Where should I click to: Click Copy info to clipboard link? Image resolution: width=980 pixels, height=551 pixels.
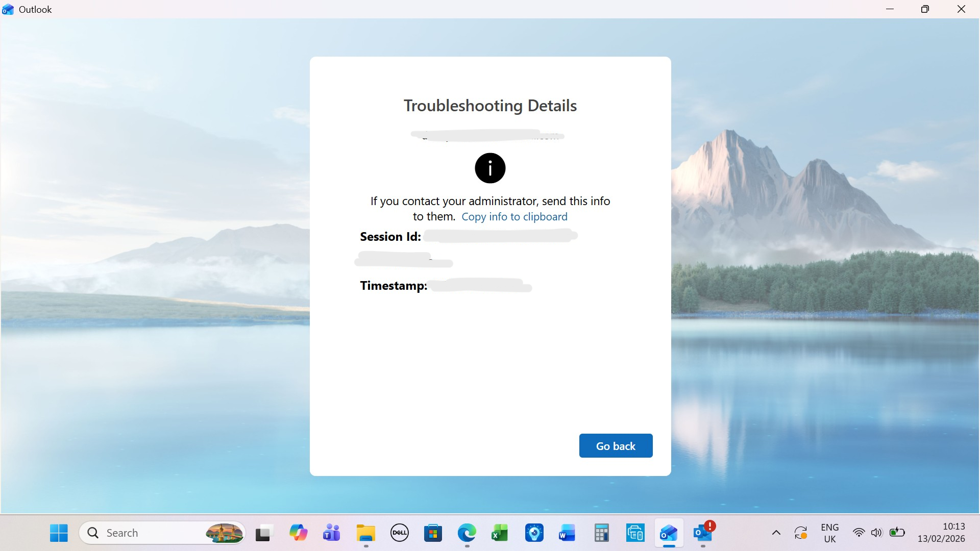[x=514, y=217]
